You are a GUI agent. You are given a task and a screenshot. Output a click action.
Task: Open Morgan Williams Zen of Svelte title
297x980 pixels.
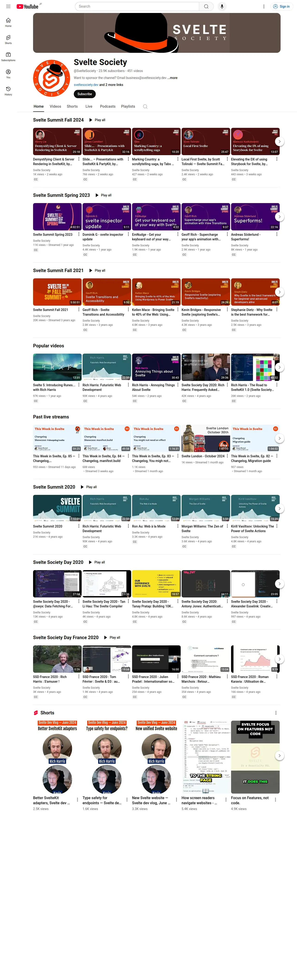[202, 528]
